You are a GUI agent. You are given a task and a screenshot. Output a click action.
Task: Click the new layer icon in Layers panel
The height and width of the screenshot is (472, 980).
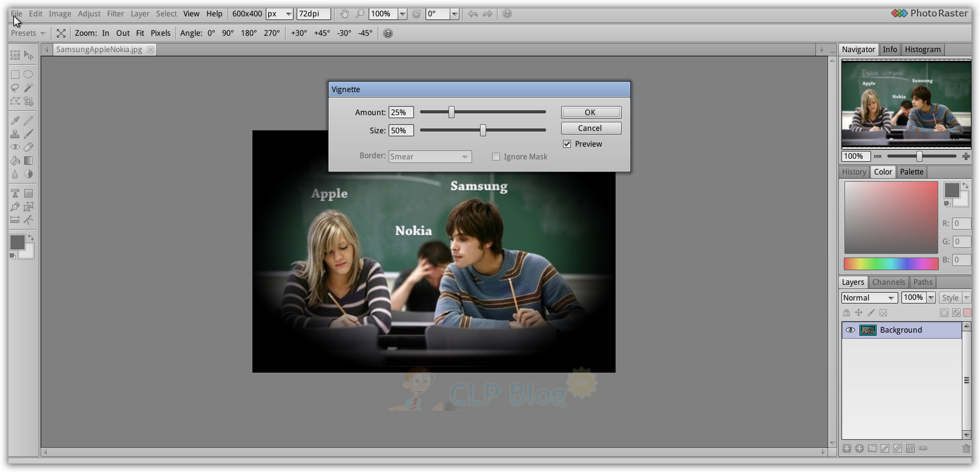point(846,449)
